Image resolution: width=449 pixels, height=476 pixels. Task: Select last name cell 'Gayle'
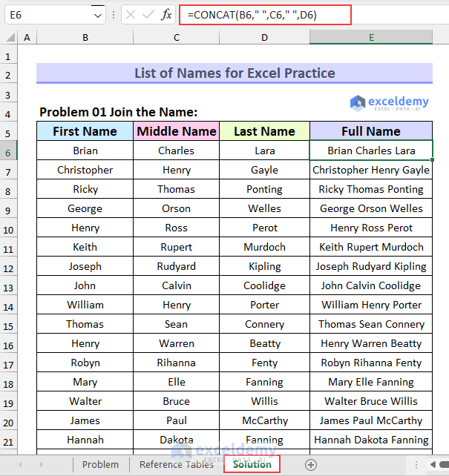pos(265,170)
